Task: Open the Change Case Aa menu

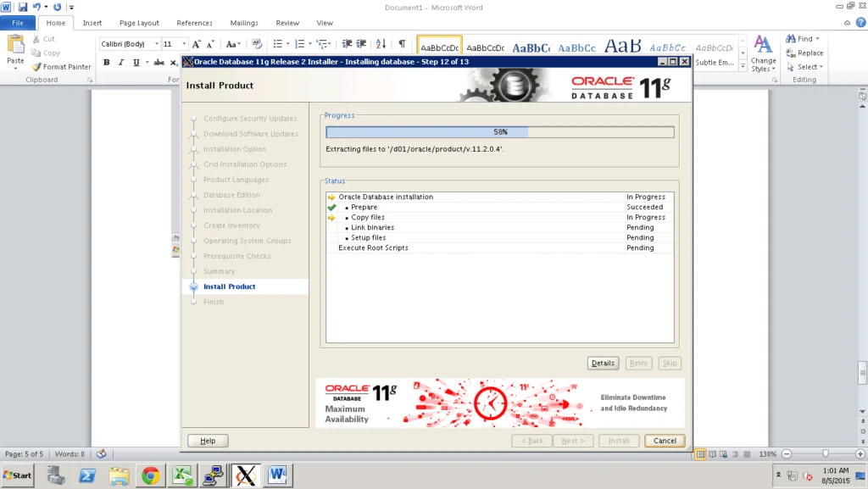Action: pos(232,44)
